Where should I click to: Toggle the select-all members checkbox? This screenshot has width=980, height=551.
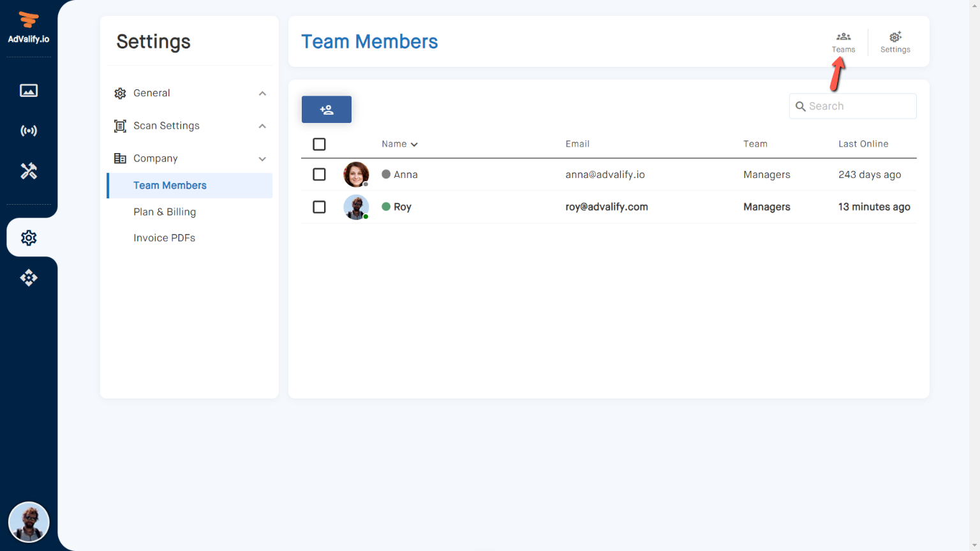click(x=319, y=144)
